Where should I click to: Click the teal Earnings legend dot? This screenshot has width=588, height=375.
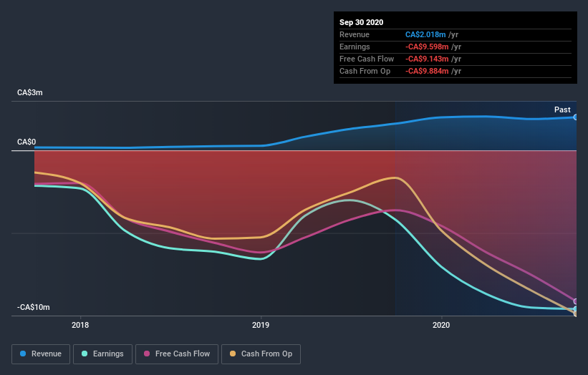85,354
